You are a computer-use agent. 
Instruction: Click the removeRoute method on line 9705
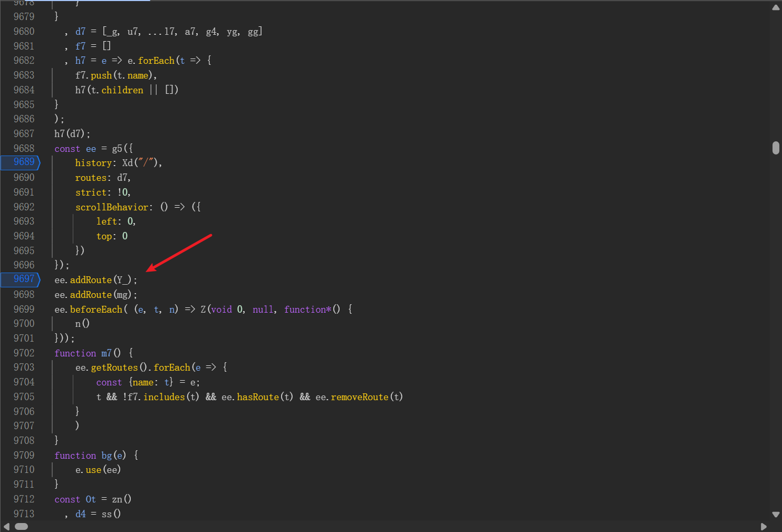(x=359, y=397)
